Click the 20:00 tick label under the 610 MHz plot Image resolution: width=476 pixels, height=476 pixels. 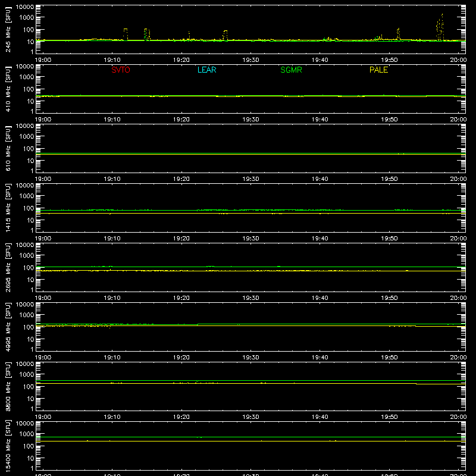click(458, 179)
